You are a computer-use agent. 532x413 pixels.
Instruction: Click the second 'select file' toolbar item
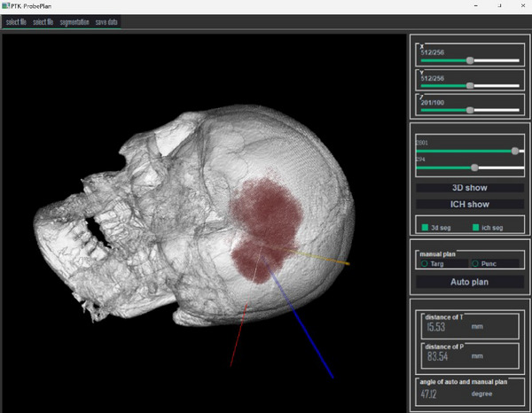(x=43, y=22)
